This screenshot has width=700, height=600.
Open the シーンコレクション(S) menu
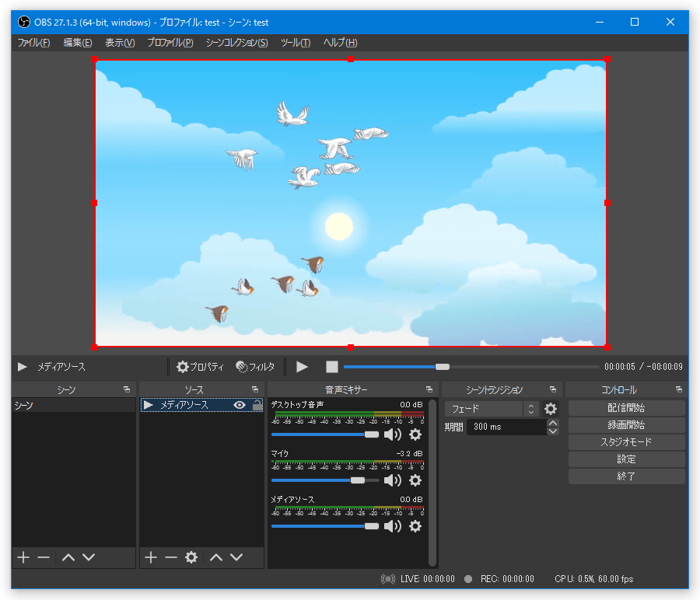point(236,43)
